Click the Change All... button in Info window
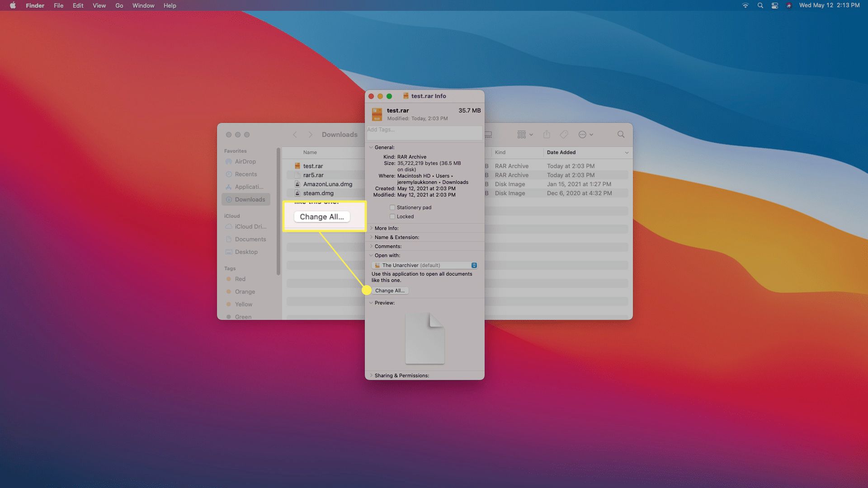The image size is (868, 488). coord(389,290)
